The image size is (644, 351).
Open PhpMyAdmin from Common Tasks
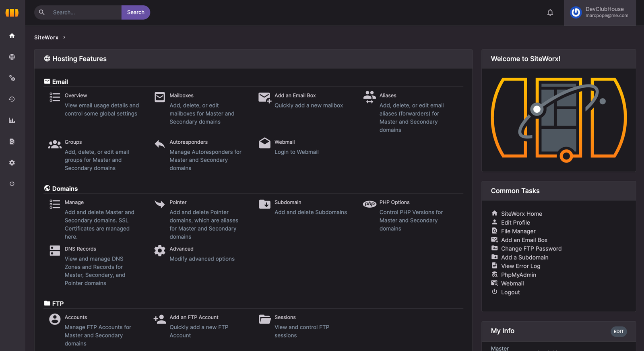pos(518,275)
